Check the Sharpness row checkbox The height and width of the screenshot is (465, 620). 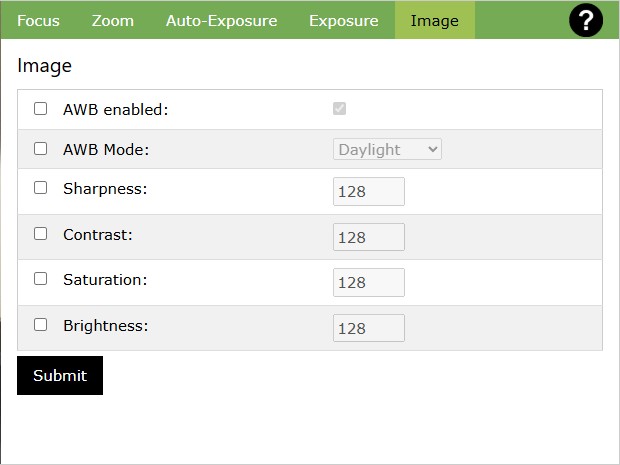41,187
